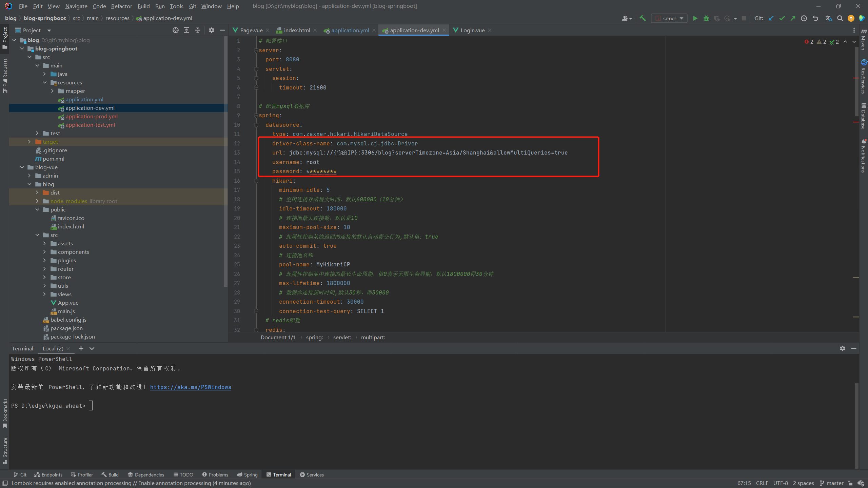Select application-prod.yml in project tree
The height and width of the screenshot is (488, 868).
pos(92,116)
